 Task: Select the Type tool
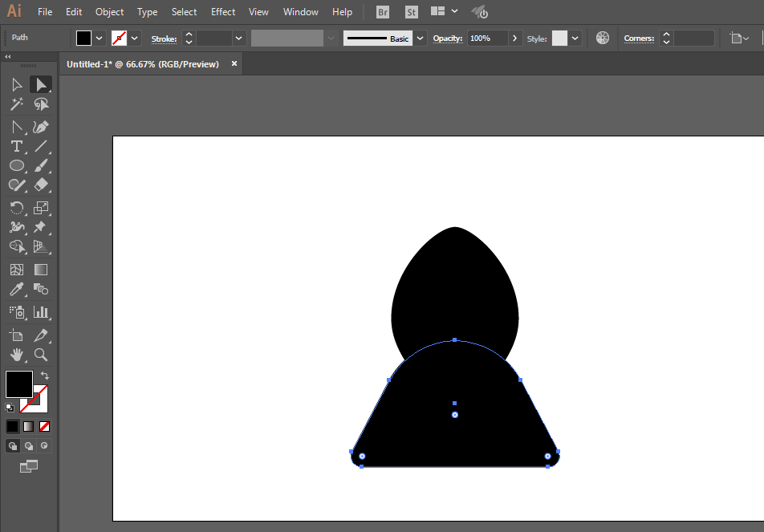point(16,146)
